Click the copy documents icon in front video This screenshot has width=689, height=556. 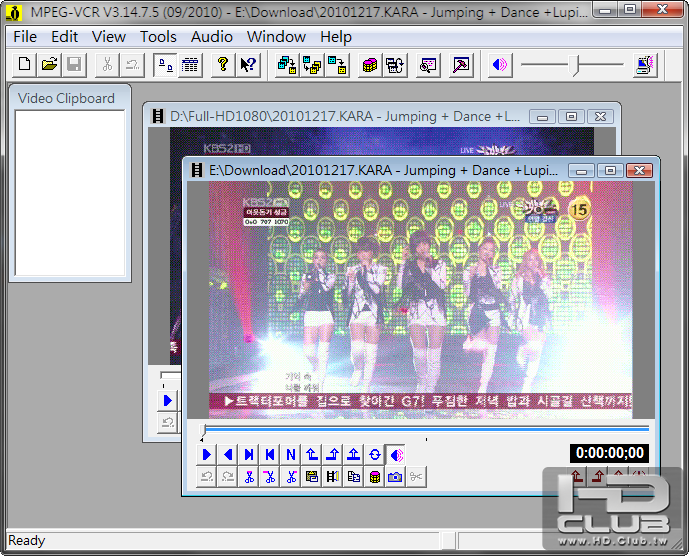354,477
